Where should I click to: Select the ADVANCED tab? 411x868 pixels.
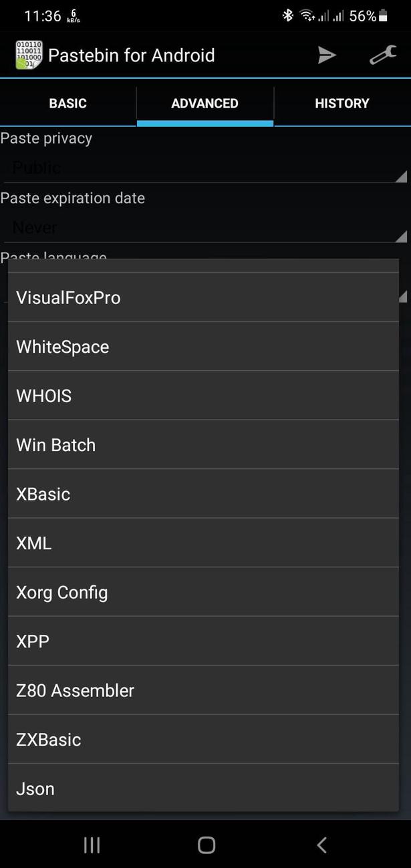pos(204,103)
